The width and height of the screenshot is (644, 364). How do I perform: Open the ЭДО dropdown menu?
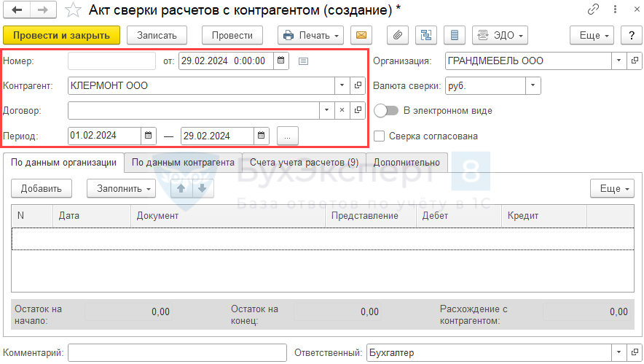(x=499, y=35)
